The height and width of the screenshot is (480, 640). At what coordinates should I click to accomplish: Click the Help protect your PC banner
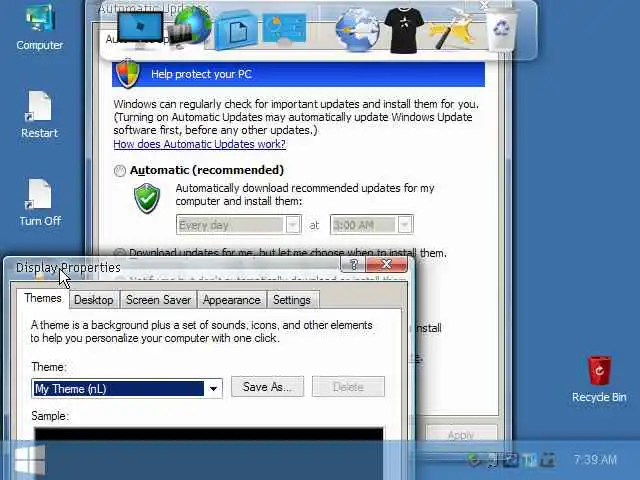pos(298,74)
